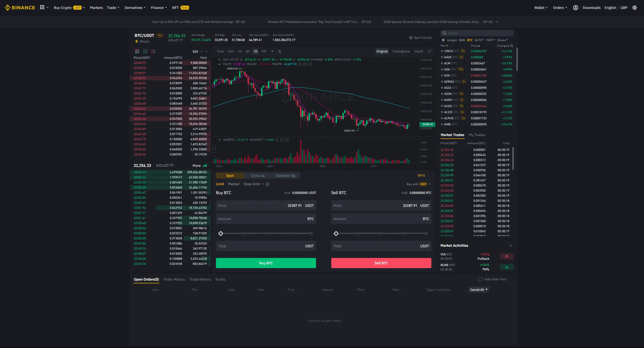Select the combined buy/sell order book view
The image size is (644, 348).
[x=137, y=51]
